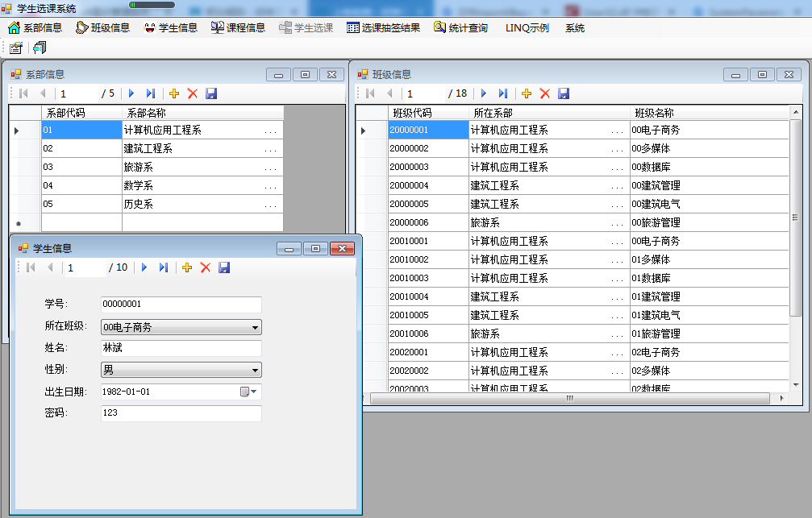Click the 姓名 input field
This screenshot has height=518, width=812.
point(181,348)
